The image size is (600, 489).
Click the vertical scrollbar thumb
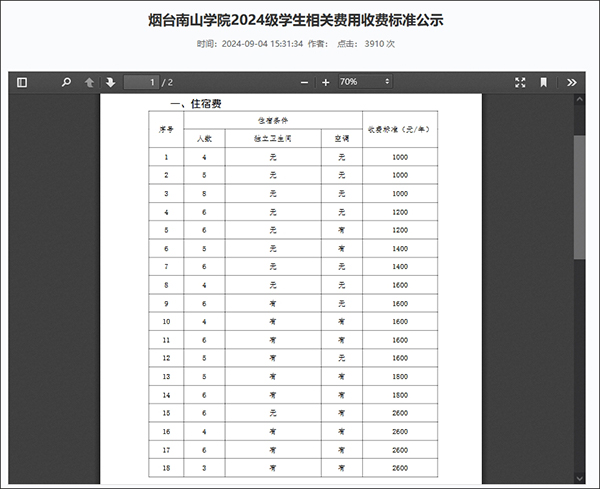pyautogui.click(x=580, y=197)
